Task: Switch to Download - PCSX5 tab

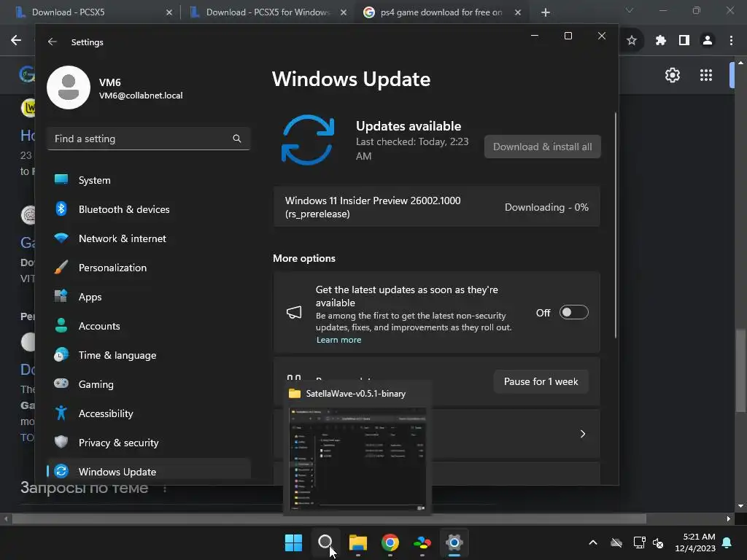Action: tap(90, 12)
